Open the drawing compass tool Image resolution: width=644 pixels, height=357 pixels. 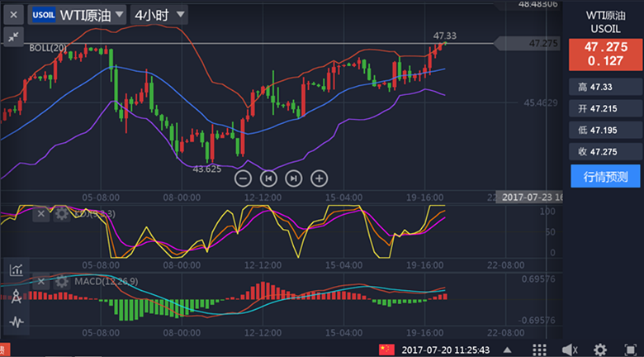pyautogui.click(x=16, y=296)
